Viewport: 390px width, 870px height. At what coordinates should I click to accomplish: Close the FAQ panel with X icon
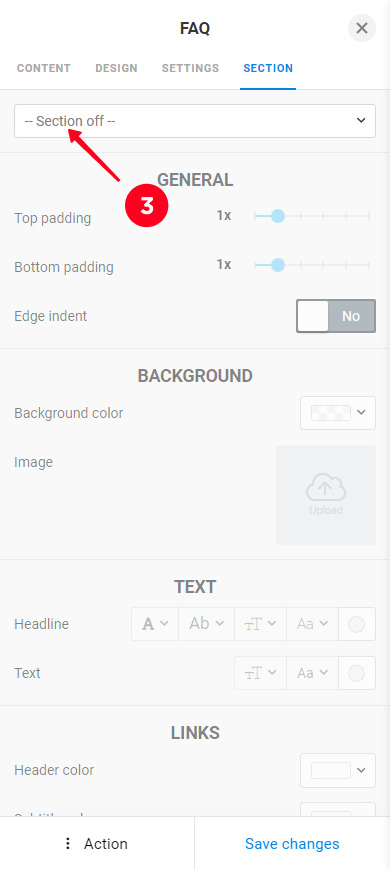pyautogui.click(x=362, y=28)
